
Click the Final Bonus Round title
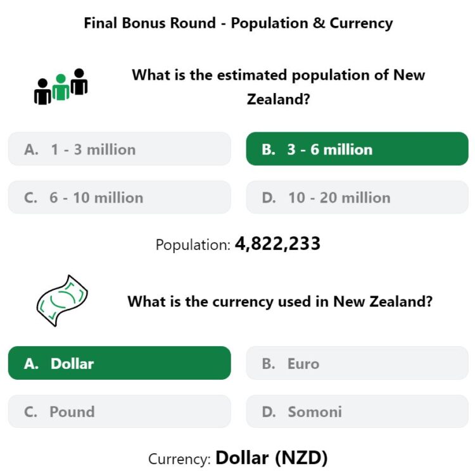238,23
